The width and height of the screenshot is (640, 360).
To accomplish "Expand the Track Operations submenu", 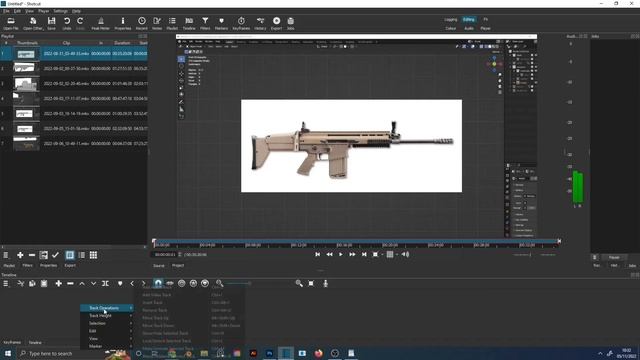I will pyautogui.click(x=107, y=308).
